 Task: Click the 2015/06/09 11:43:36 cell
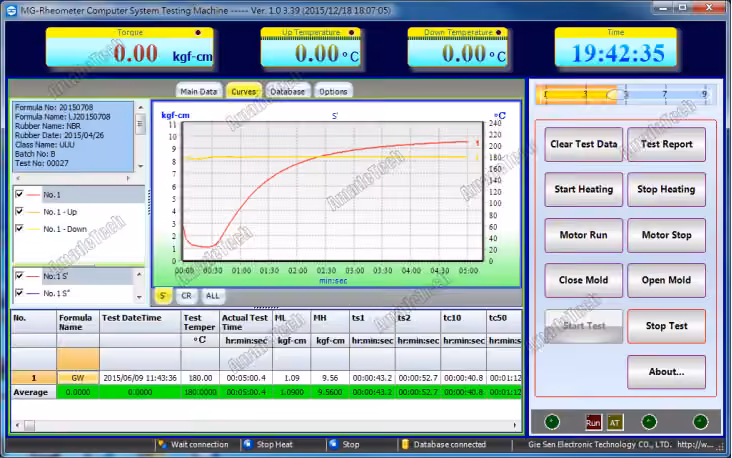pos(140,378)
